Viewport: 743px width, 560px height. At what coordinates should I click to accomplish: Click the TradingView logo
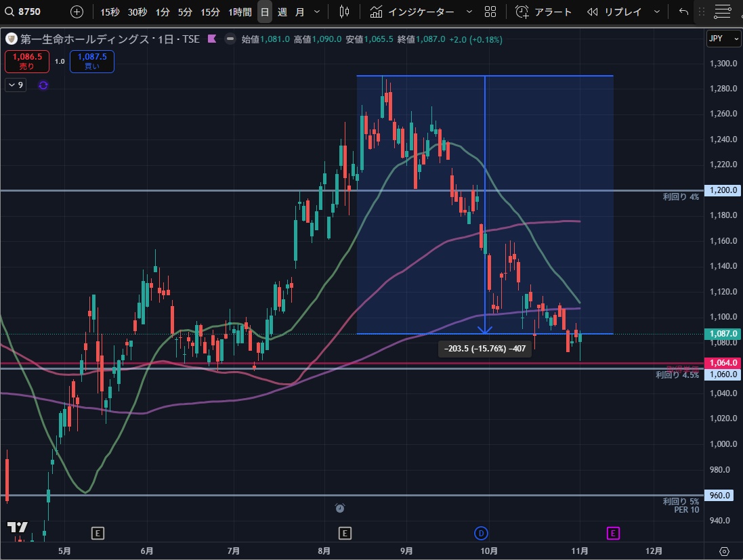pos(18,527)
